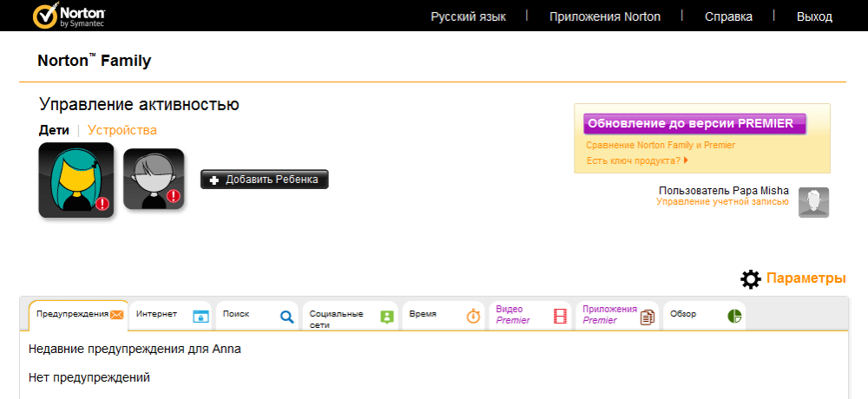Open the Предупреждения tab
The width and height of the screenshot is (868, 399).
pos(79,316)
